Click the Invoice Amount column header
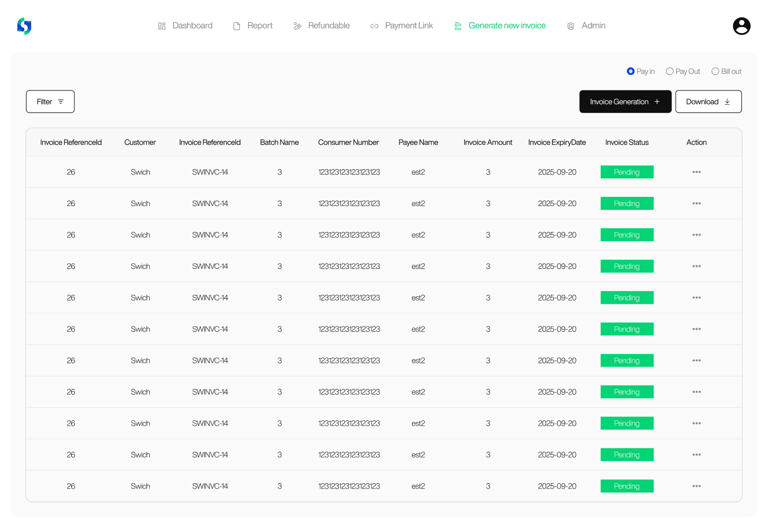768x532 pixels. click(488, 143)
